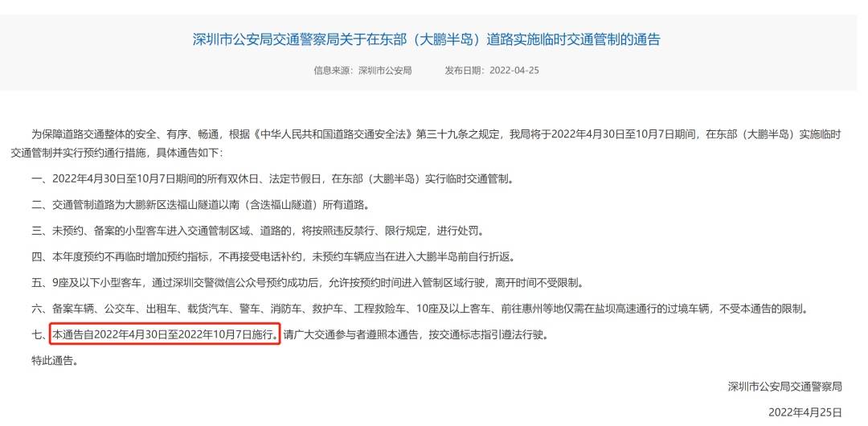
Task: Click item 一 about weekends and holidays
Action: point(273,179)
